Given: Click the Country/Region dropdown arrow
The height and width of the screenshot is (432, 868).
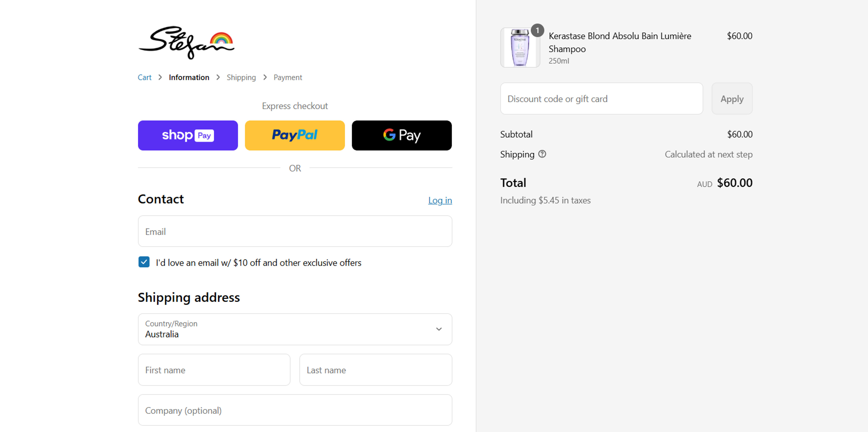Looking at the screenshot, I should pos(439,329).
